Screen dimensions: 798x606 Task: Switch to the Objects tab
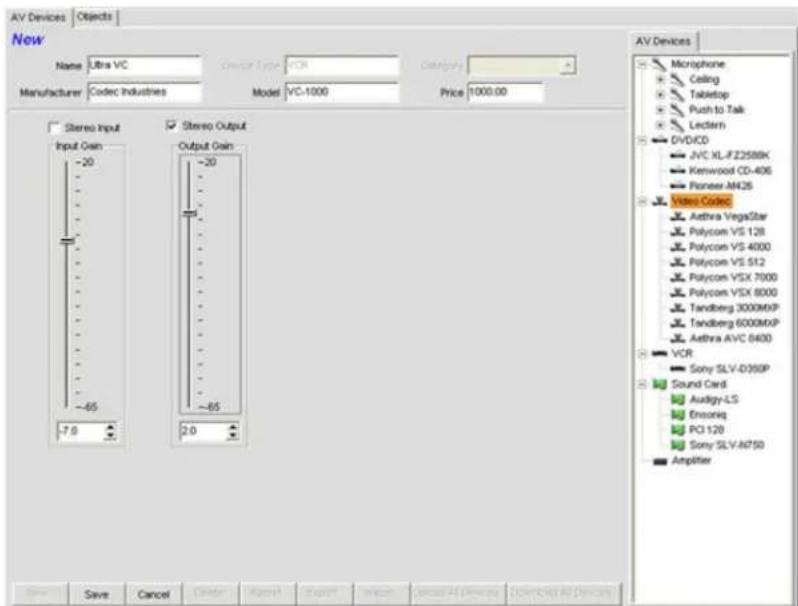click(x=95, y=17)
